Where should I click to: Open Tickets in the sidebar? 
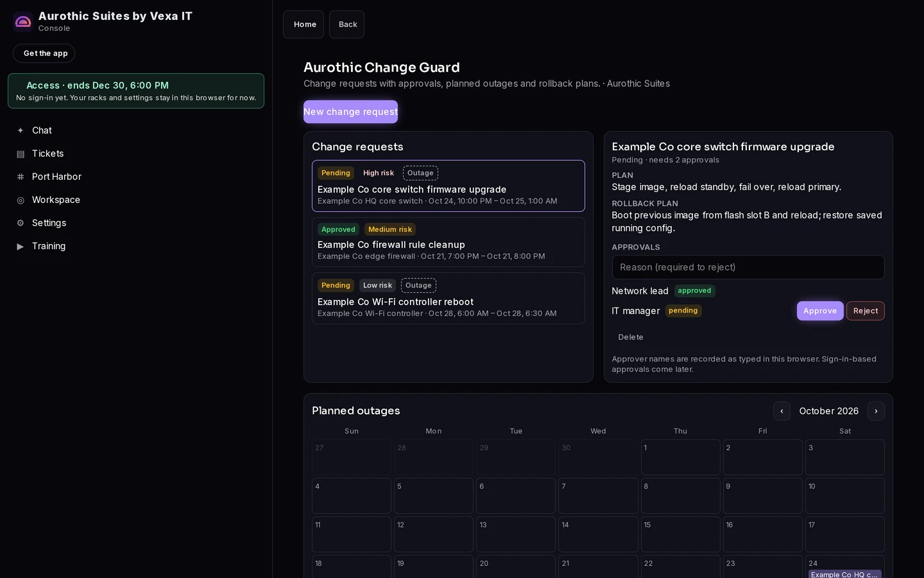click(x=136, y=153)
